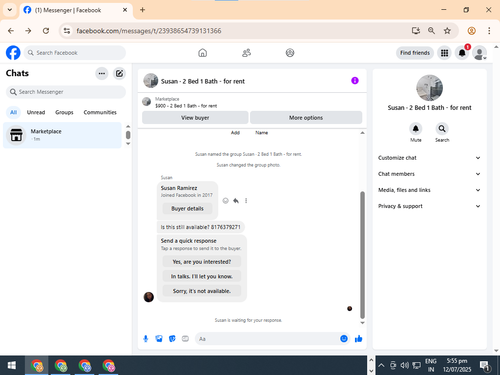The image size is (500, 375).
Task: Click the More options button
Action: tap(306, 118)
